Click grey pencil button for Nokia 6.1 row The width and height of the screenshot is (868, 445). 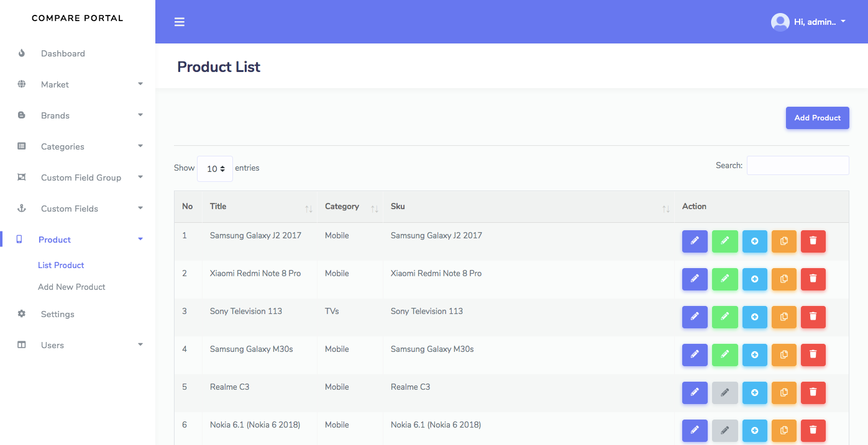[724, 431]
